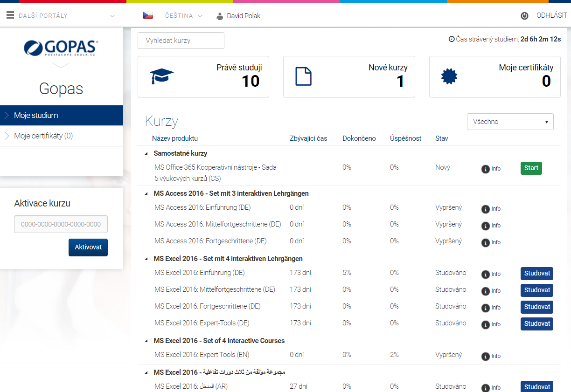This screenshot has width=571, height=392.
Task: Click the 5% completion value for Excel Einführung
Action: click(x=347, y=273)
